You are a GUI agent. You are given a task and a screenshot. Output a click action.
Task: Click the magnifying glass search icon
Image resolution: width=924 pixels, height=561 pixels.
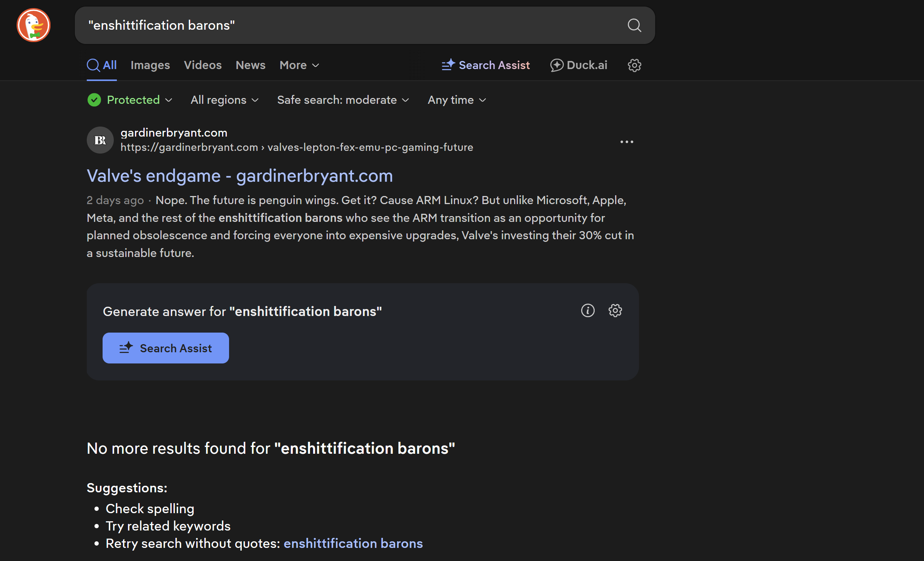(x=634, y=25)
